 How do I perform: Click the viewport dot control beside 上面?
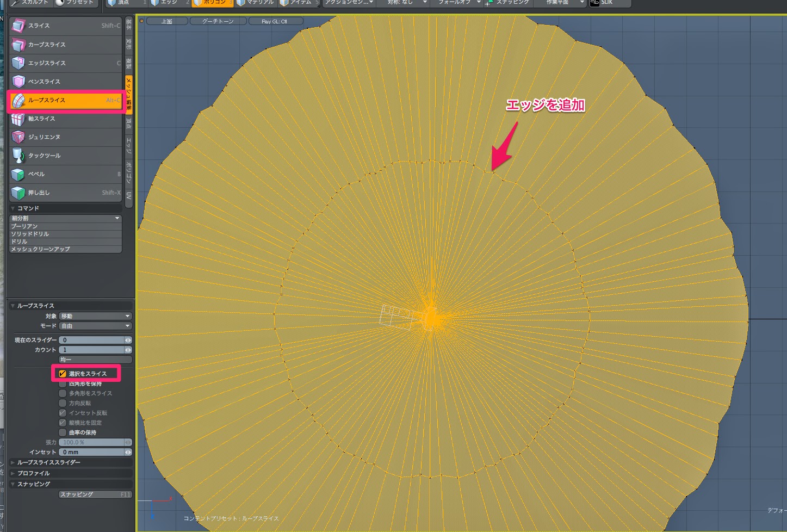[x=141, y=21]
